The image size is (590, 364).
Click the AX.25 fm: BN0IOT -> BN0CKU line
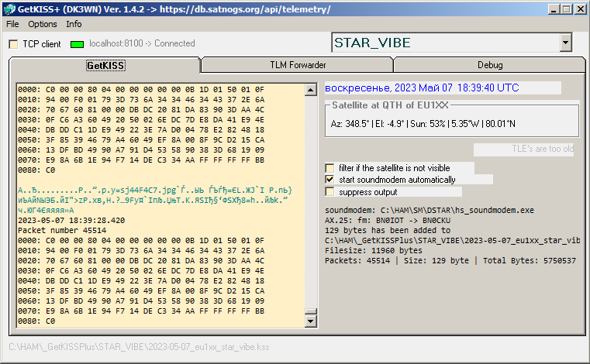pos(388,221)
